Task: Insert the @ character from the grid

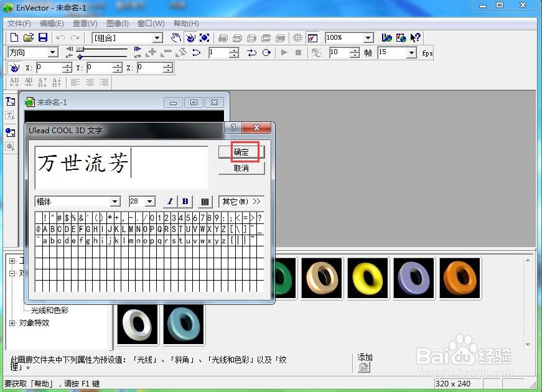Action: (x=38, y=229)
